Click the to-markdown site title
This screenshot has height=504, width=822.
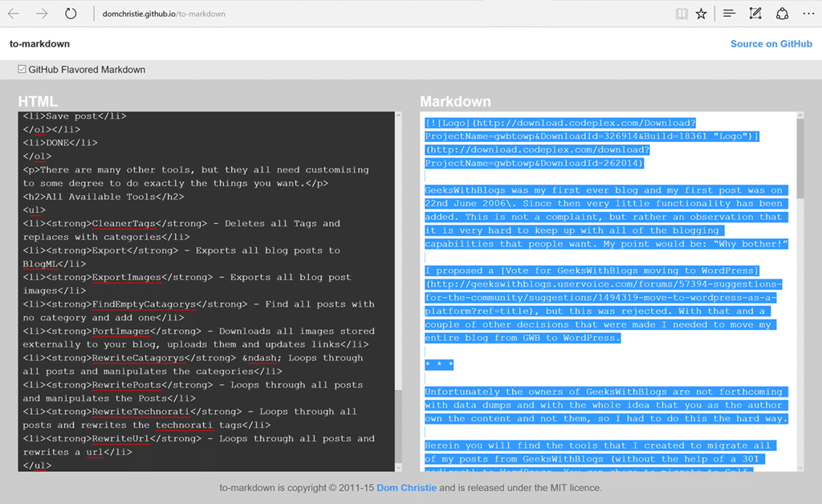point(39,44)
